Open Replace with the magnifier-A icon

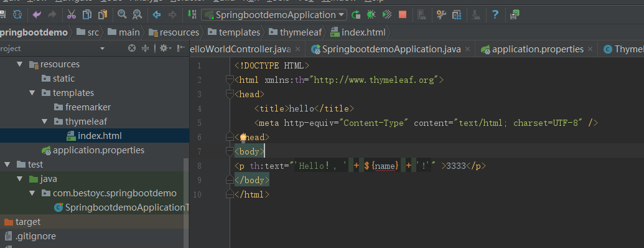pos(137,15)
